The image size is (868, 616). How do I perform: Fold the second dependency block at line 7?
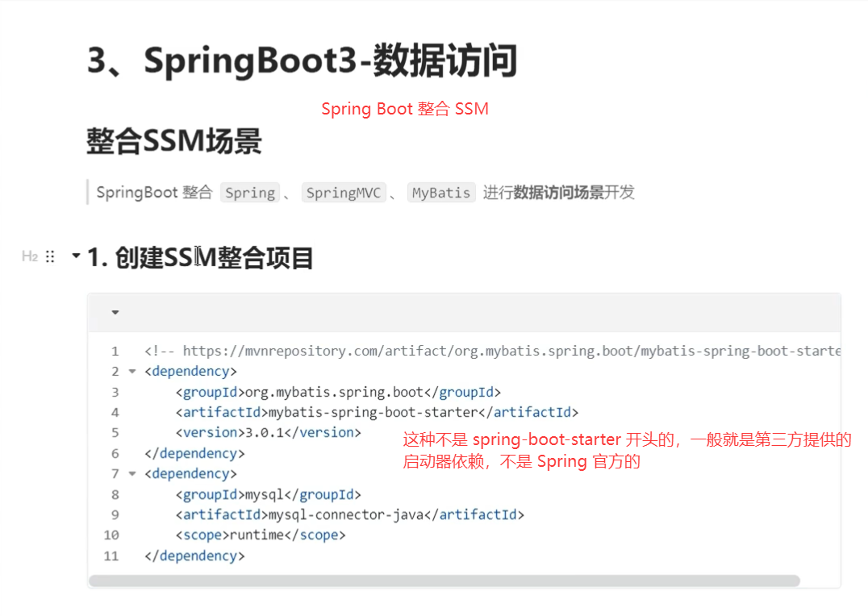132,474
